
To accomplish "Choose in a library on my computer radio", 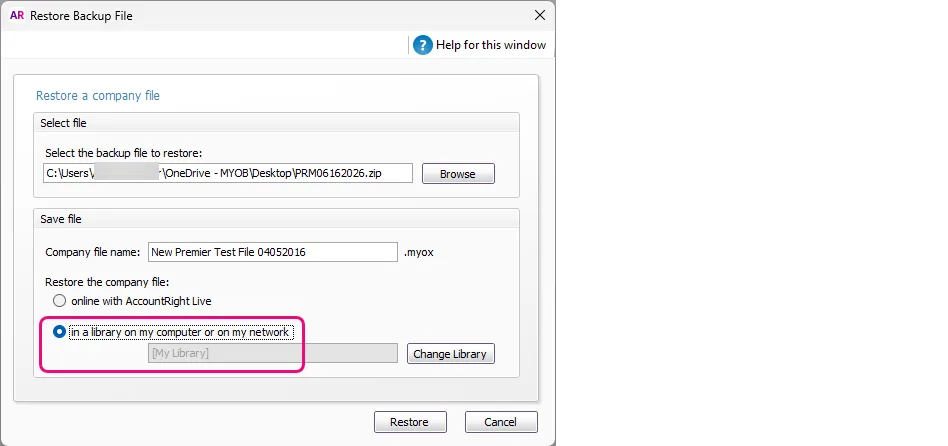I will (59, 332).
